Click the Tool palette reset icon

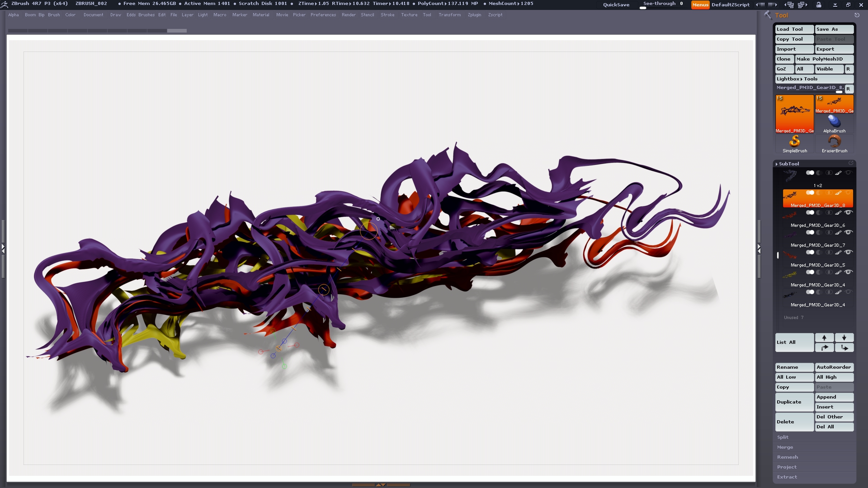coord(857,15)
